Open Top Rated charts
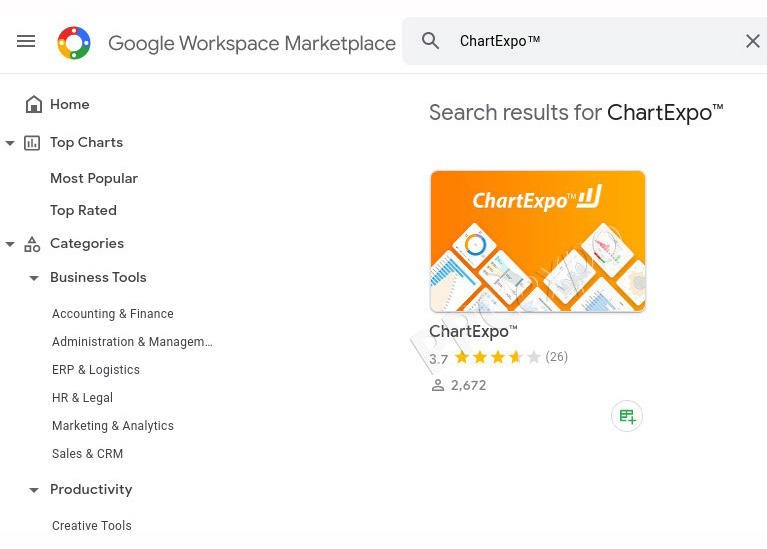The image size is (767, 549). pos(84,210)
